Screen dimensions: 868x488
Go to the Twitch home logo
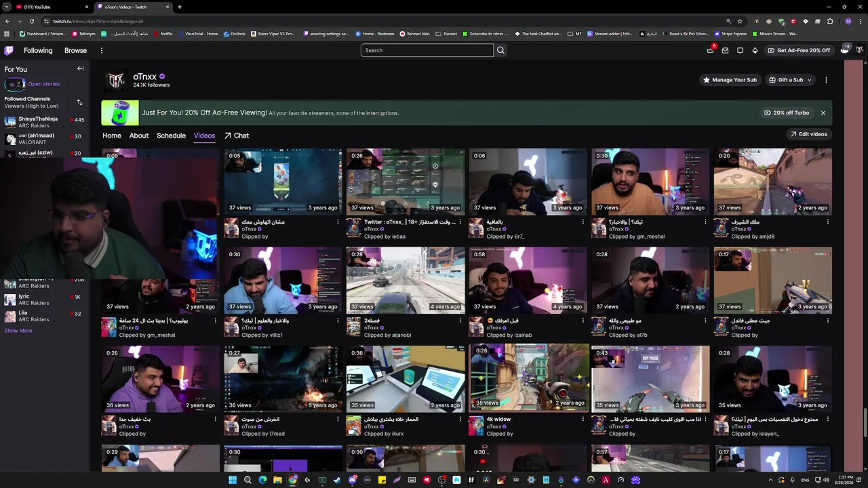tap(9, 50)
